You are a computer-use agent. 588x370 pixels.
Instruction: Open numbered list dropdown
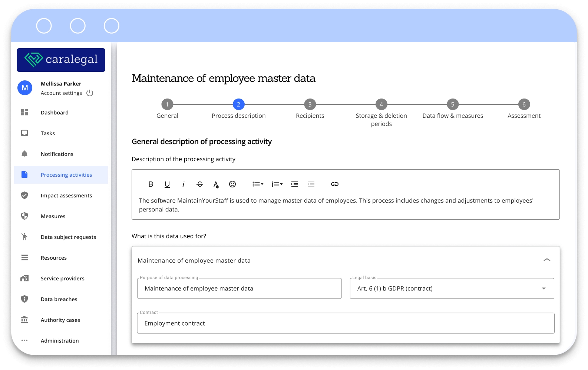tap(277, 184)
